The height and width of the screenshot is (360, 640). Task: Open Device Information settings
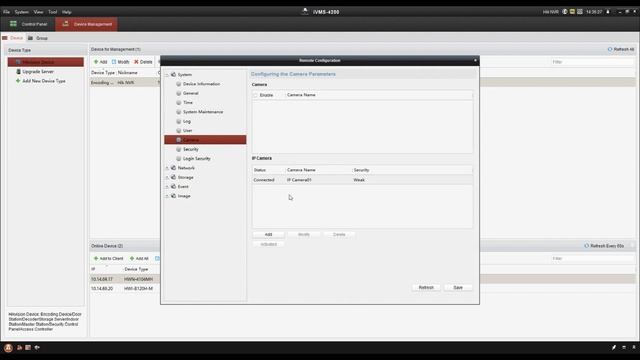[x=201, y=84]
